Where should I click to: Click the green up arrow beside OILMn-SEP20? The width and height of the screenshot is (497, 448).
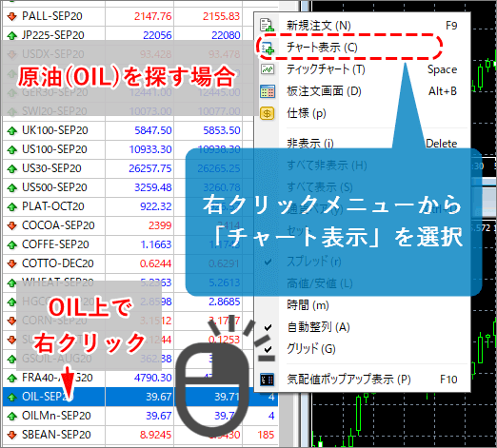pos(12,416)
